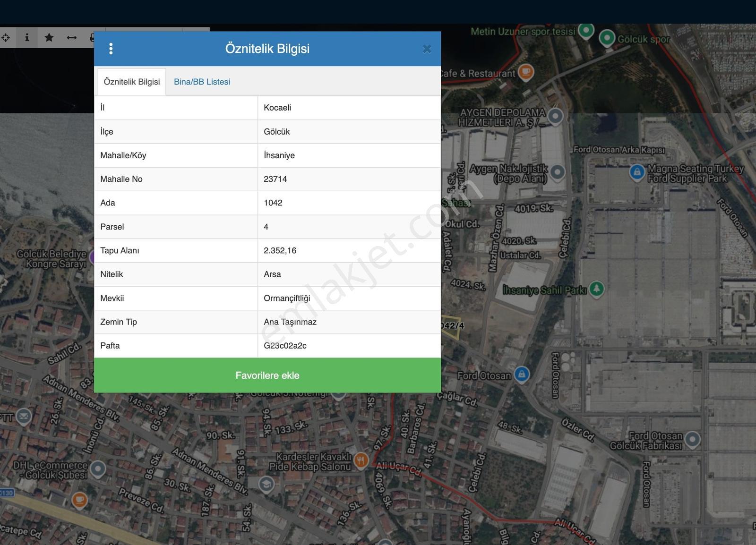This screenshot has width=756, height=545.
Task: Click the Magna Seating Turkey map pin
Action: (637, 172)
